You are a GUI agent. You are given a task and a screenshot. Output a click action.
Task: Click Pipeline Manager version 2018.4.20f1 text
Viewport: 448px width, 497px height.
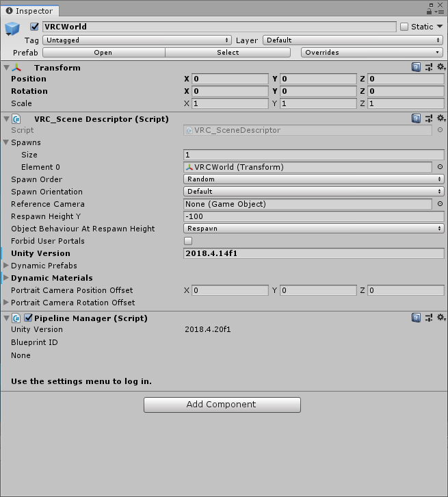[x=208, y=329]
